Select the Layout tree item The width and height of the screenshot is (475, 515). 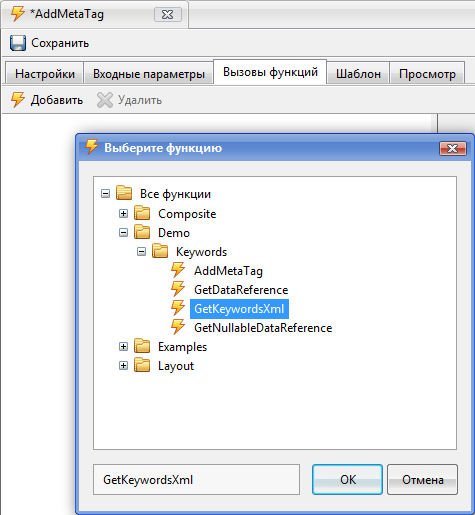click(x=176, y=366)
